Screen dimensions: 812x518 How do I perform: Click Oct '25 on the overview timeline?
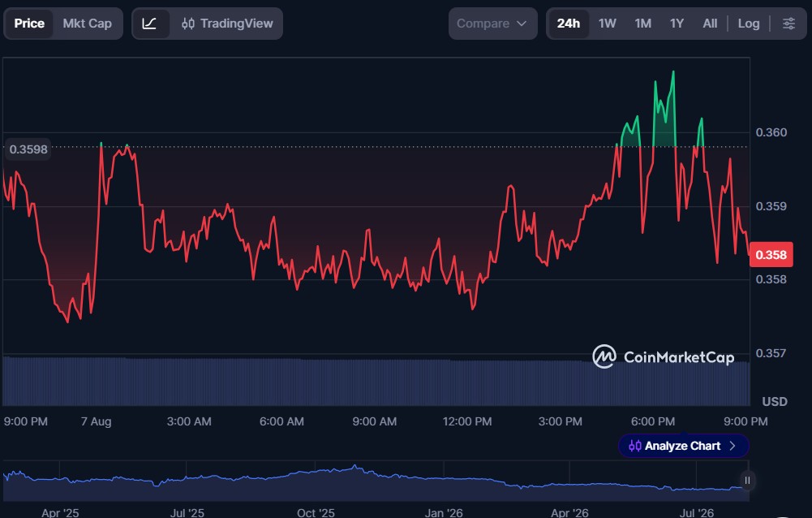(x=316, y=513)
